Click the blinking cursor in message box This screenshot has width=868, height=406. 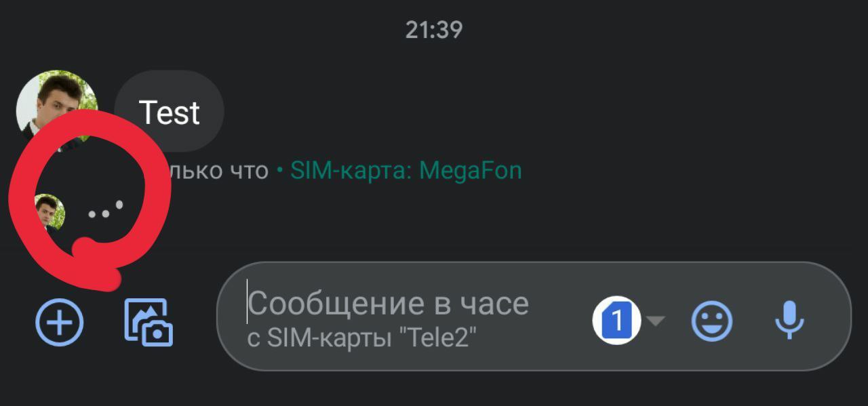pyautogui.click(x=247, y=302)
